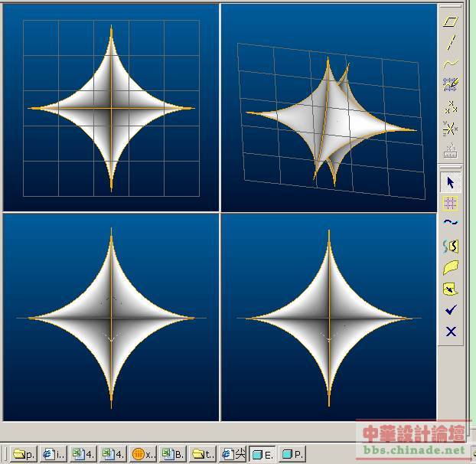The image size is (476, 464).
Task: Switch to the Internet Explorer 'i..' taskbar button
Action: pos(54,454)
